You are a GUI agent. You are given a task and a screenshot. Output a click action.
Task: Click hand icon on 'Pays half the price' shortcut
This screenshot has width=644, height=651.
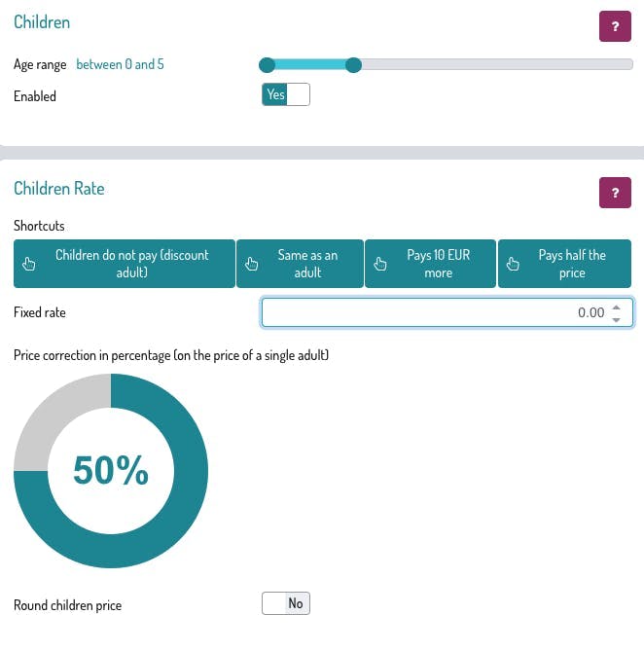(x=513, y=264)
